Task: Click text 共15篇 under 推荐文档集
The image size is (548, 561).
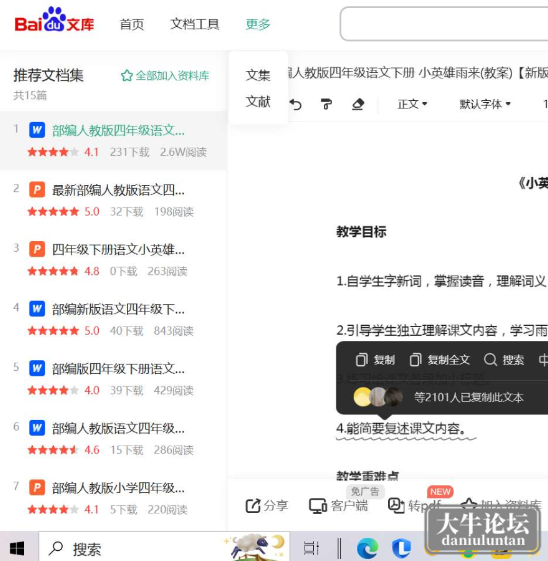Action: coord(30,95)
